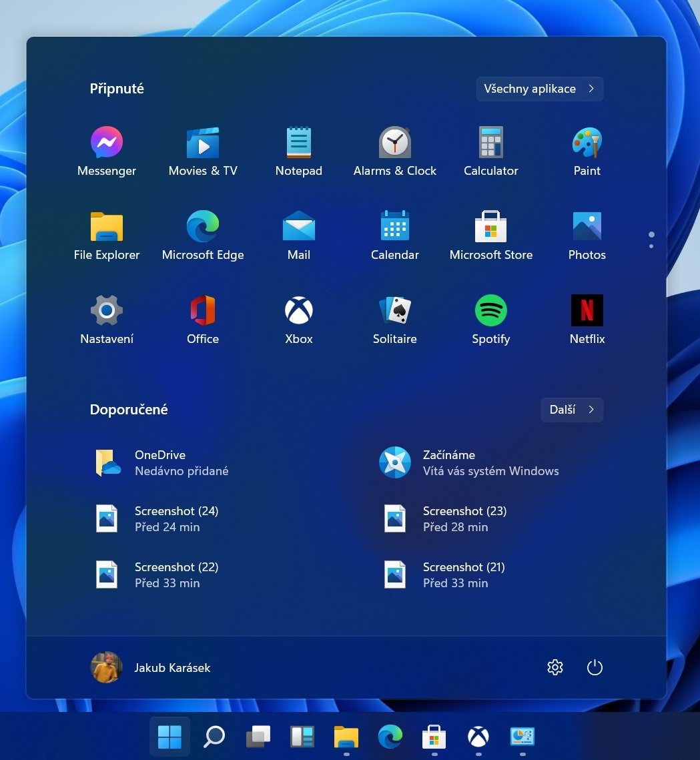The width and height of the screenshot is (700, 760).
Task: Open Microsoft Store in the taskbar
Action: (x=434, y=737)
